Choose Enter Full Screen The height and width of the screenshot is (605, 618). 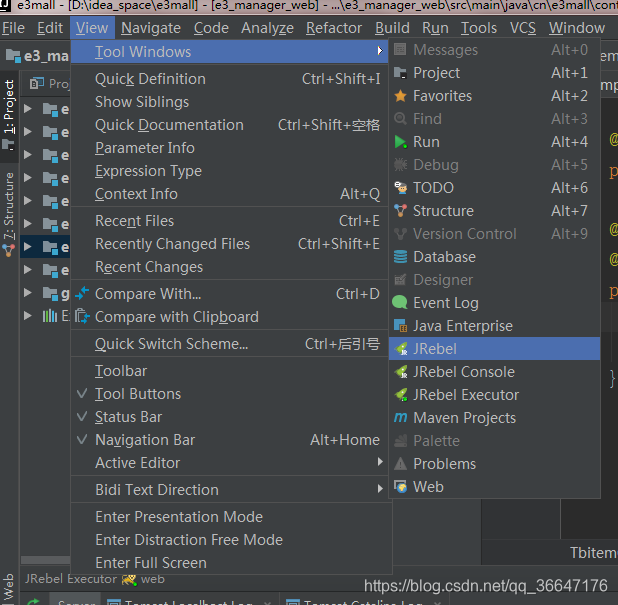(x=231, y=563)
